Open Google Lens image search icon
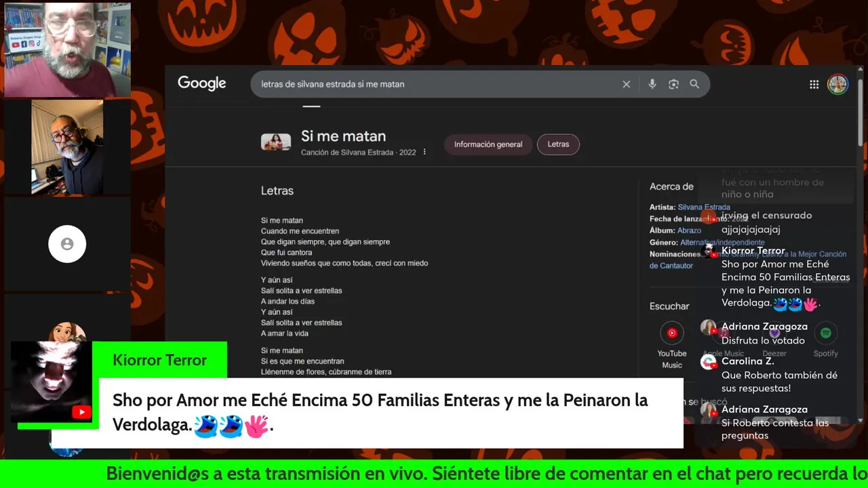Image resolution: width=868 pixels, height=488 pixels. point(673,84)
